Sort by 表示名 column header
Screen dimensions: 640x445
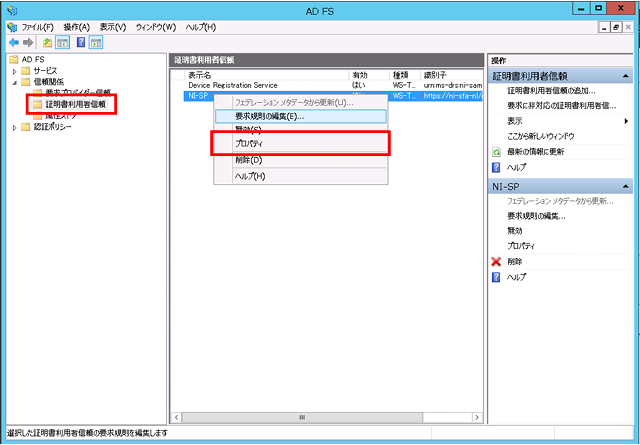(x=267, y=75)
